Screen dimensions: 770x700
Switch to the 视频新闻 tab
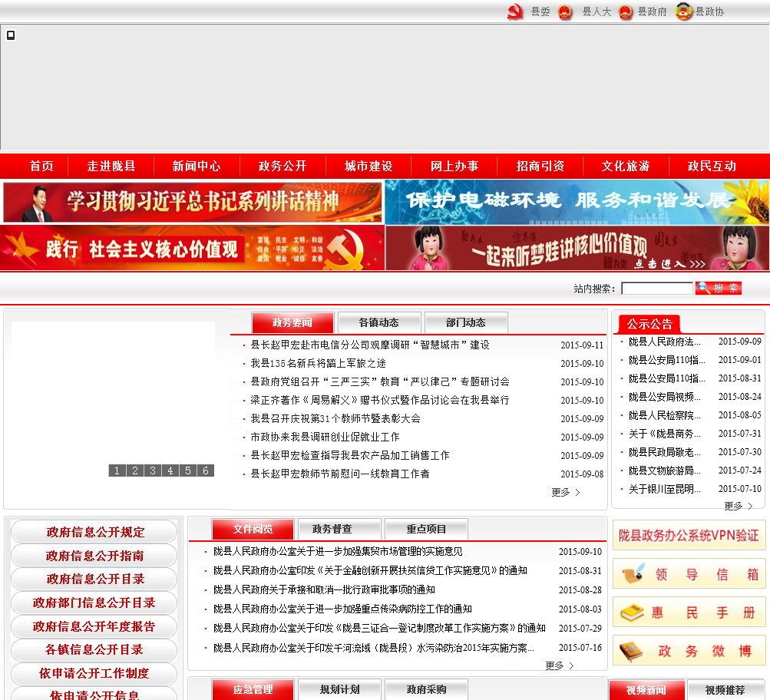point(646,690)
